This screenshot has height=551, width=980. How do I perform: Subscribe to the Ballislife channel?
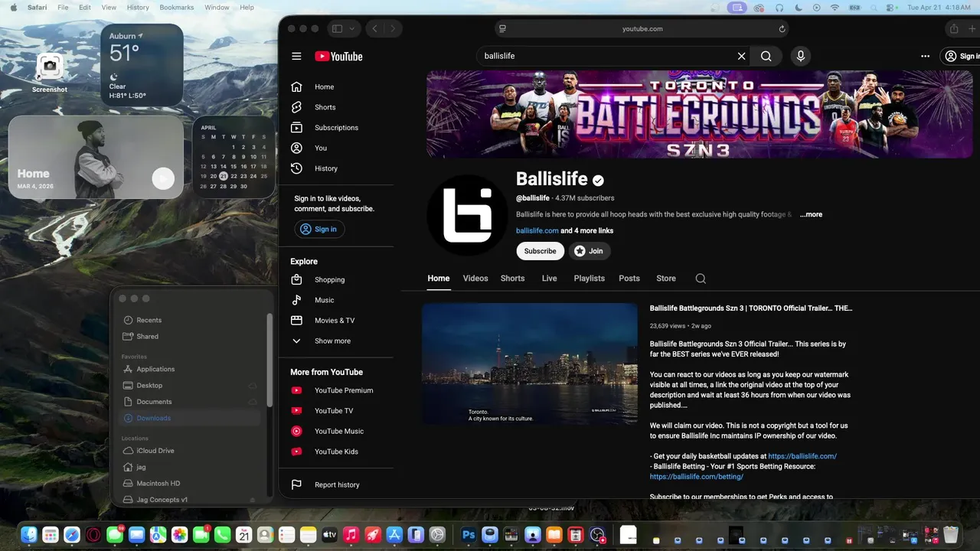tap(540, 251)
